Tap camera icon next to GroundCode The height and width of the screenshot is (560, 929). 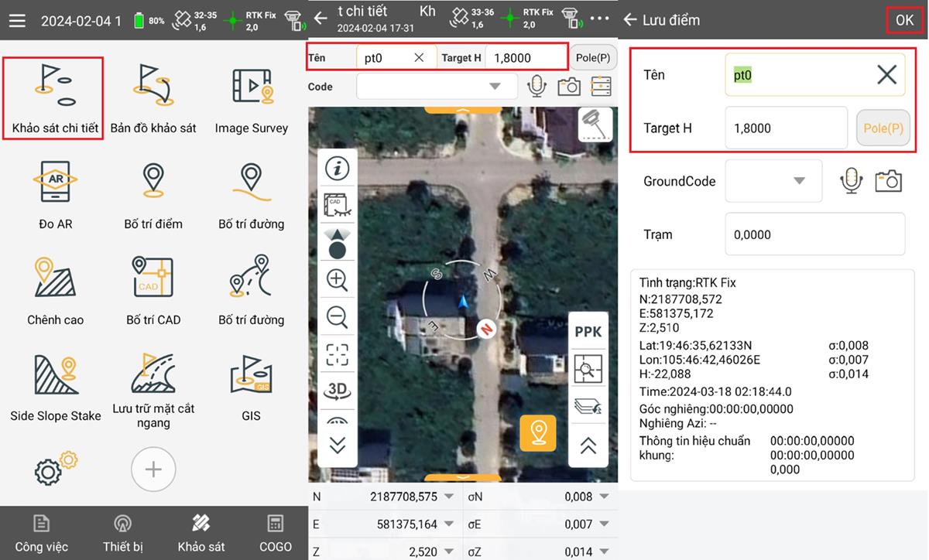888,181
